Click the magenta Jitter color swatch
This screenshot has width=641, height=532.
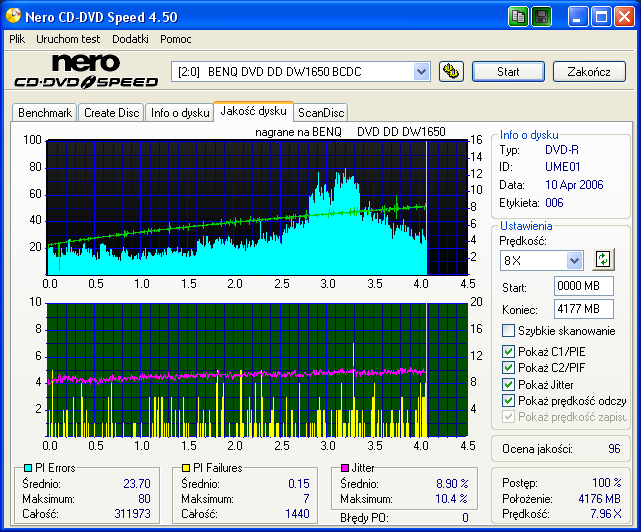point(345,468)
